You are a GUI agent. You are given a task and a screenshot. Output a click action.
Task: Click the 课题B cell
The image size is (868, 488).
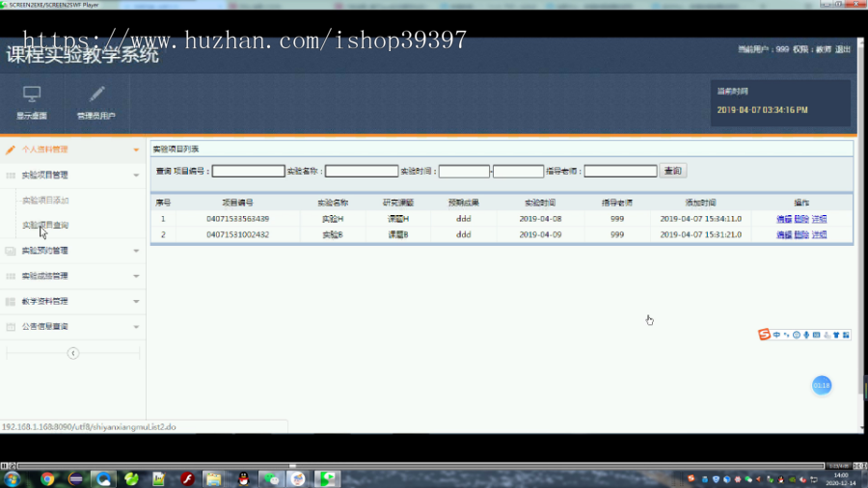coord(398,234)
